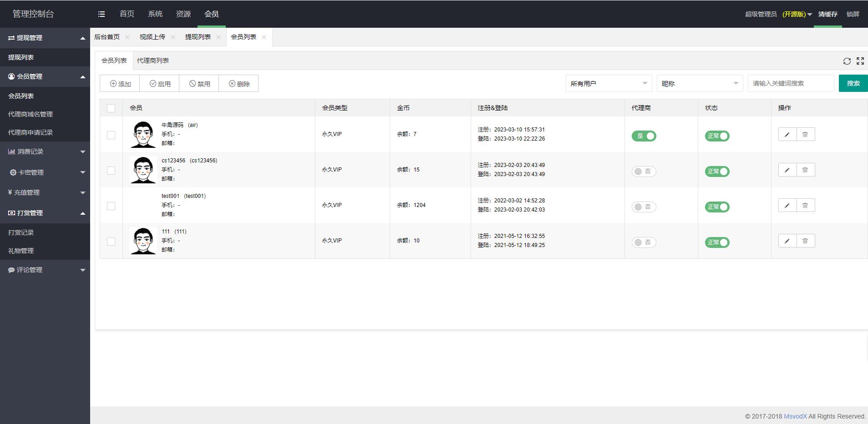
Task: Expand the 消费记录 sidebar section
Action: [x=45, y=151]
